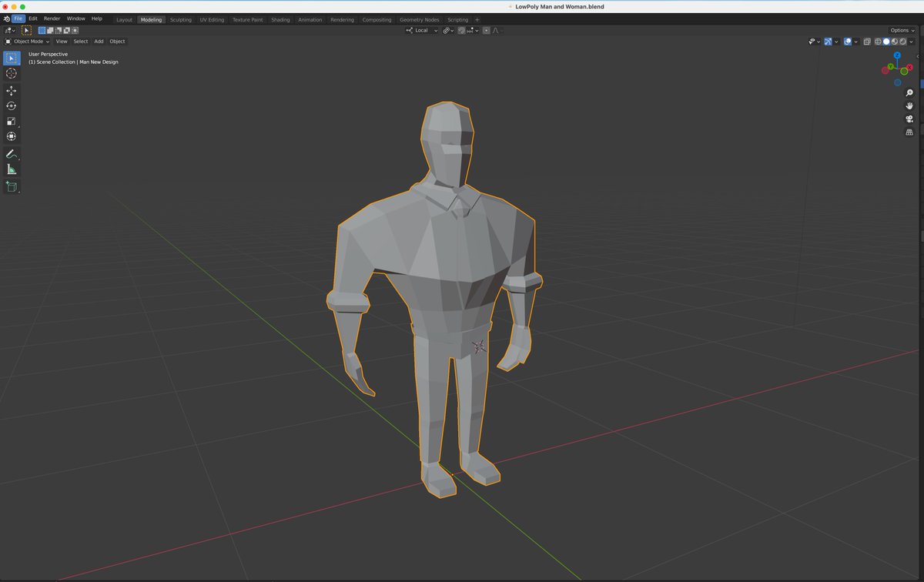Toggle proportional editing button
The height and width of the screenshot is (582, 924).
click(x=486, y=31)
